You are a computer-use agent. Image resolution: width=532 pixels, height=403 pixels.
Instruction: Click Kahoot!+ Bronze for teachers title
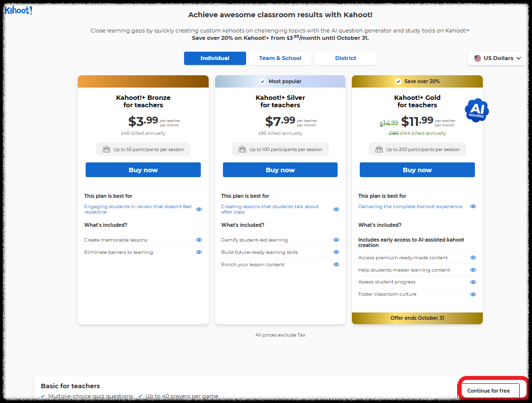coord(143,101)
